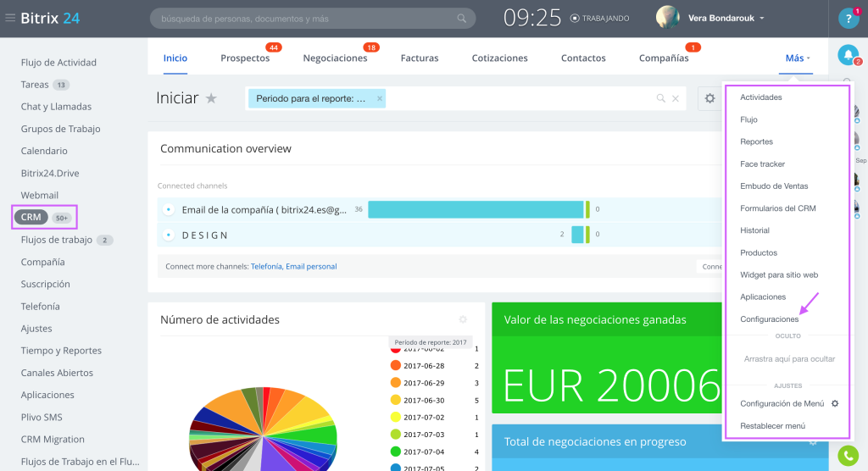The height and width of the screenshot is (471, 868).
Task: Click Restablecer menú option
Action: (x=772, y=425)
